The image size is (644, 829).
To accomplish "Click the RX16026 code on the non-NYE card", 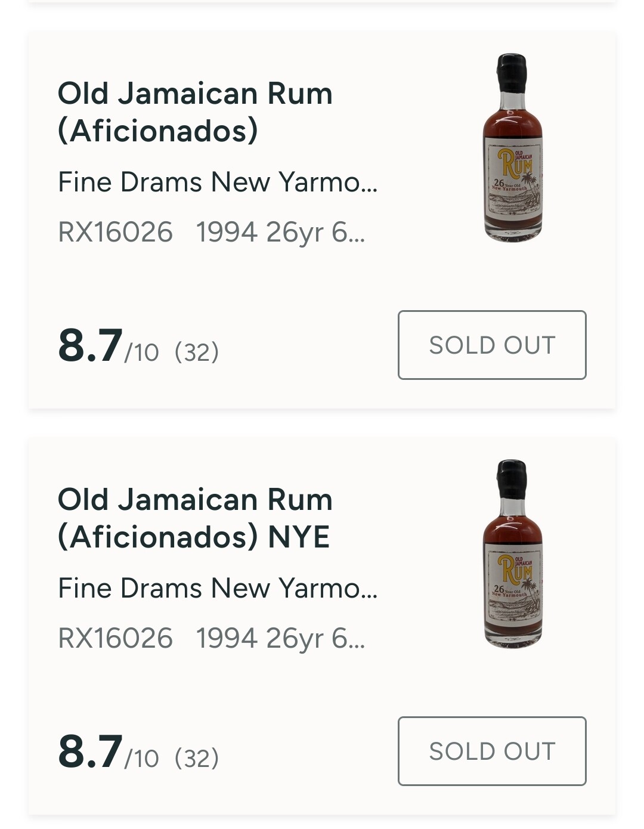I will point(115,232).
